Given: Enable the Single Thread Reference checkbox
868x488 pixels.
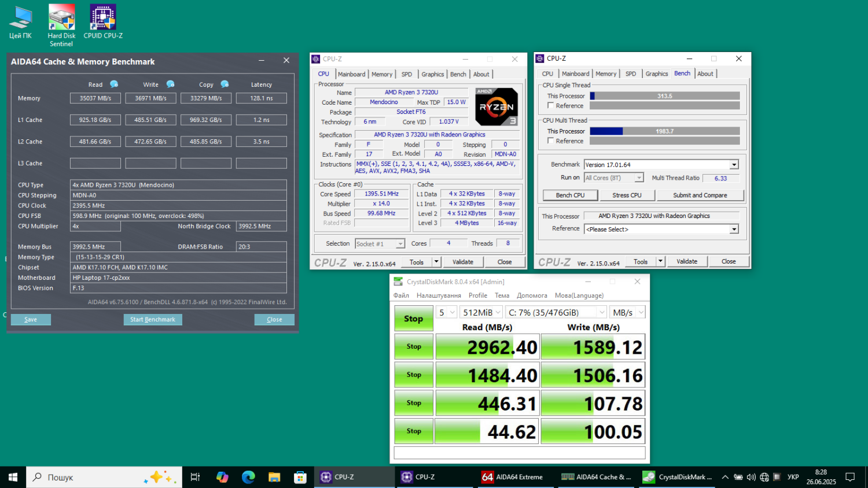Looking at the screenshot, I should click(x=551, y=105).
